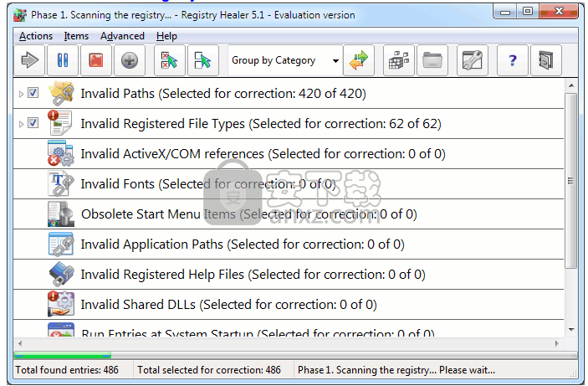Select the Invalid Application Paths row text
The width and height of the screenshot is (588, 386).
click(x=243, y=244)
